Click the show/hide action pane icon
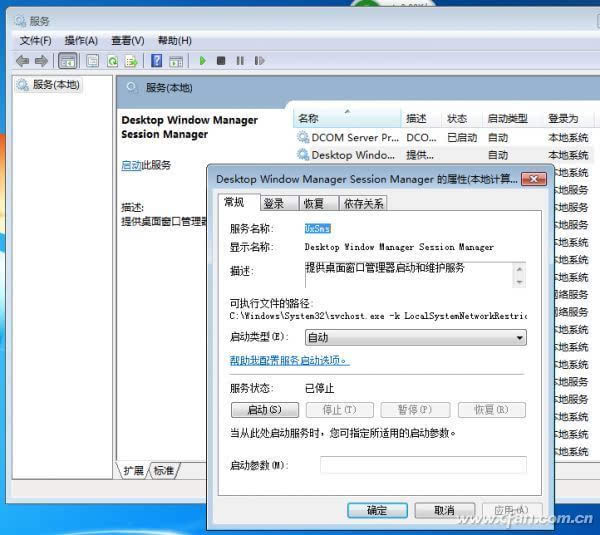 coord(176,61)
